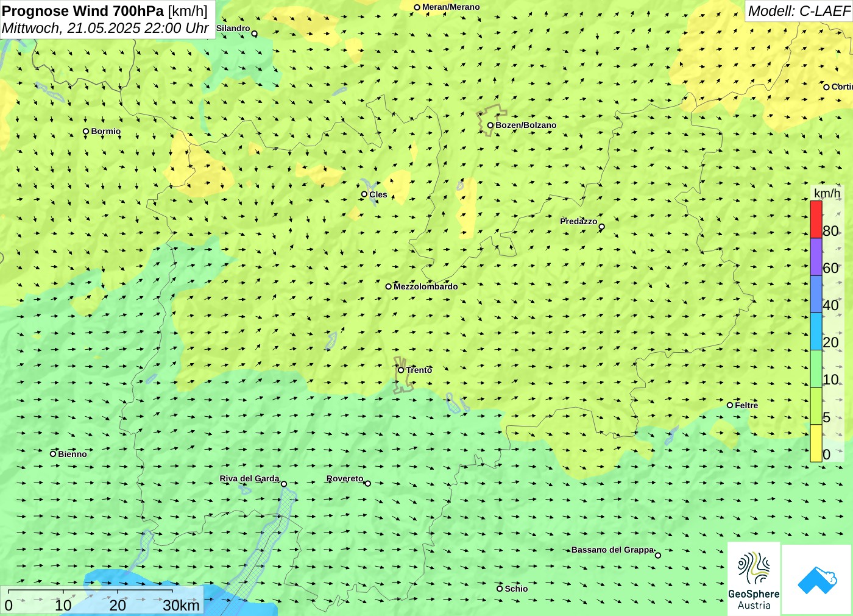Click the blue 40 km/h legend color
The image size is (853, 616).
816,294
